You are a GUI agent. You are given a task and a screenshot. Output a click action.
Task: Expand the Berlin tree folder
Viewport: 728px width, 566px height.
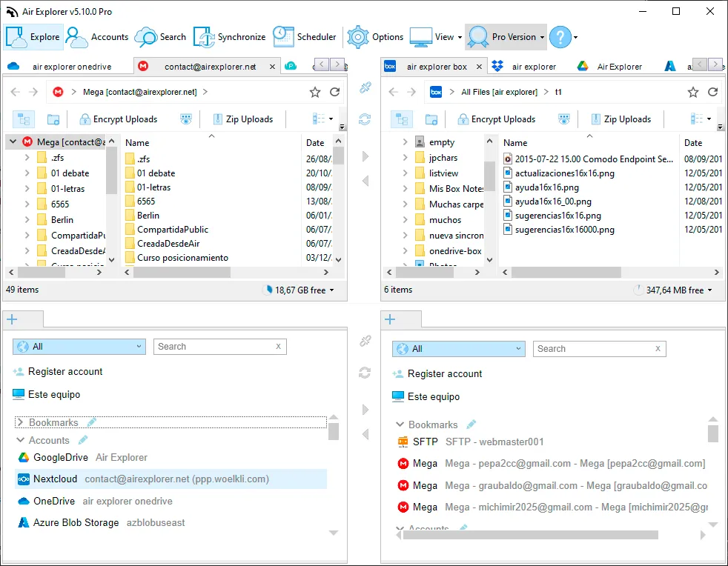27,219
